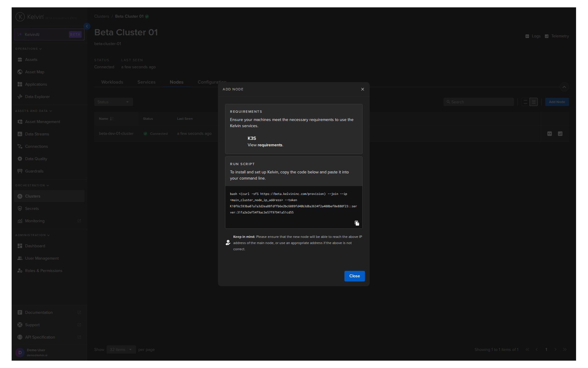This screenshot has width=588, height=368.
Task: Close the Add Node dialog with X
Action: click(363, 89)
